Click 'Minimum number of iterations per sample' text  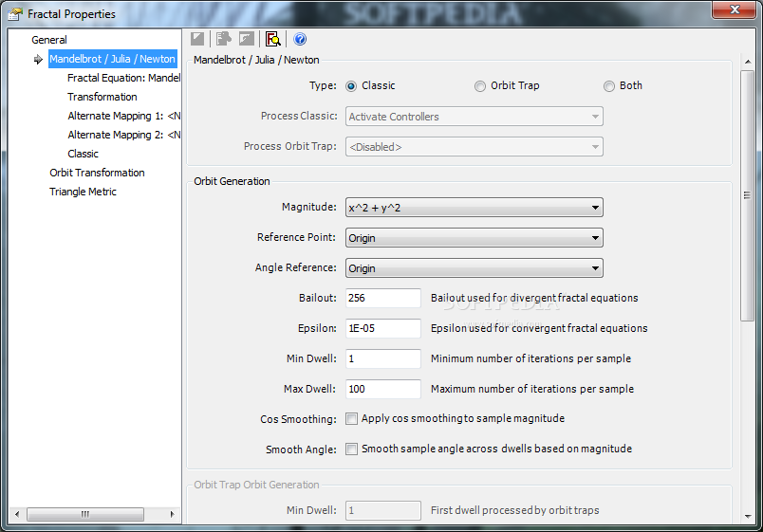coord(530,358)
